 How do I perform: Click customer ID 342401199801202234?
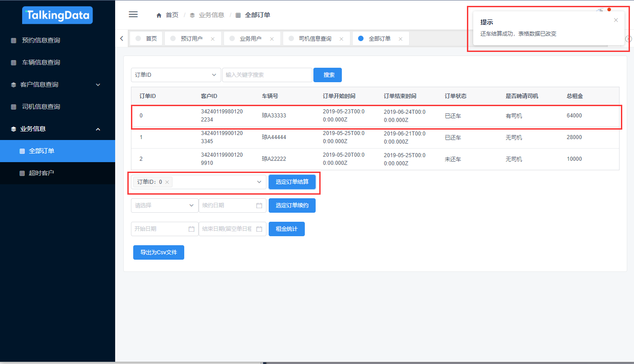tap(222, 116)
